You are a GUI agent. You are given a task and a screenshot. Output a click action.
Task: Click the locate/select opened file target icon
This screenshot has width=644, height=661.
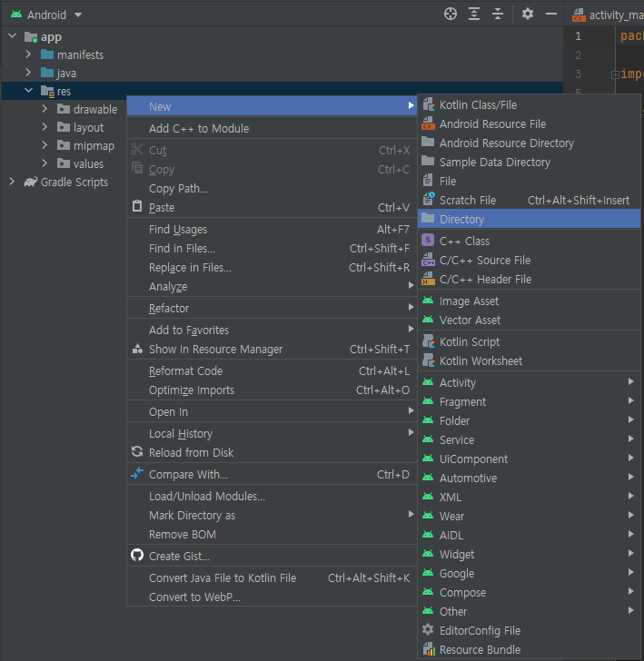coord(451,14)
